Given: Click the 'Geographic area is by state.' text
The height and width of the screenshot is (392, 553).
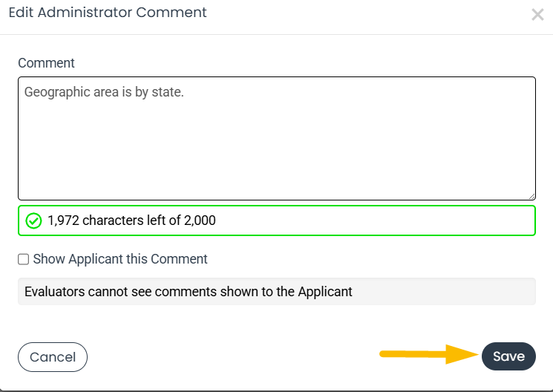Looking at the screenshot, I should pyautogui.click(x=104, y=92).
